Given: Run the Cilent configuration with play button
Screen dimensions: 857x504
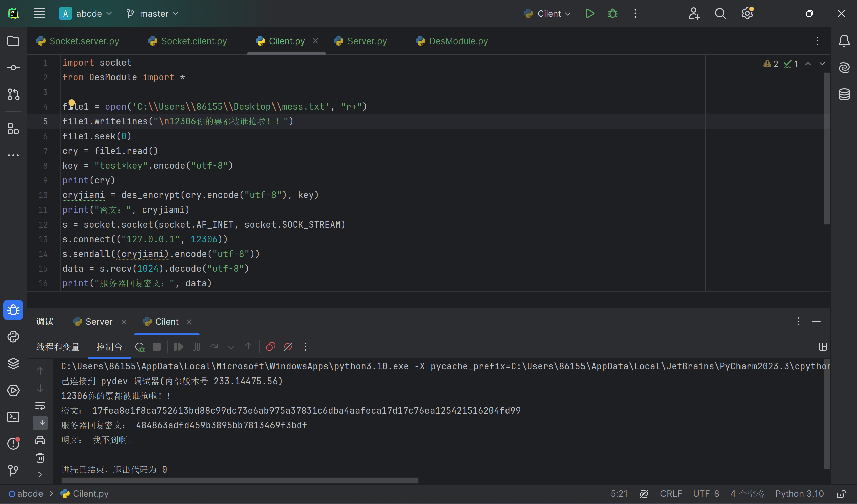Looking at the screenshot, I should tap(590, 14).
